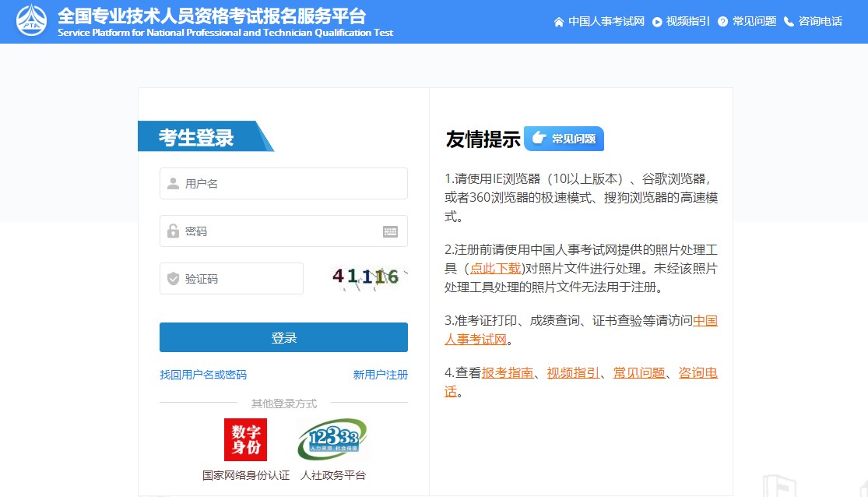Click the shield icon in the captcha field

pos(172,278)
